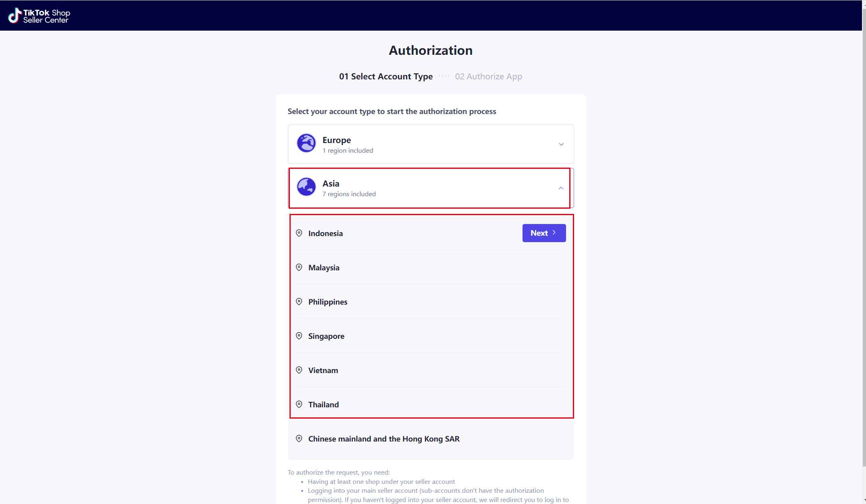The image size is (866, 504).
Task: Click the location pin beside Vietnam
Action: click(299, 370)
